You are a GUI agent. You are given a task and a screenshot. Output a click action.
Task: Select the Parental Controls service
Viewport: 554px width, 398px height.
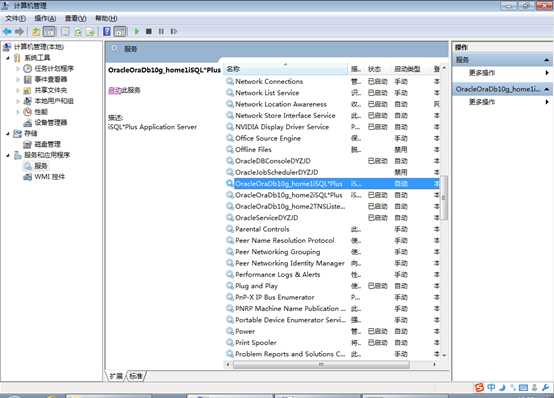(332, 229)
